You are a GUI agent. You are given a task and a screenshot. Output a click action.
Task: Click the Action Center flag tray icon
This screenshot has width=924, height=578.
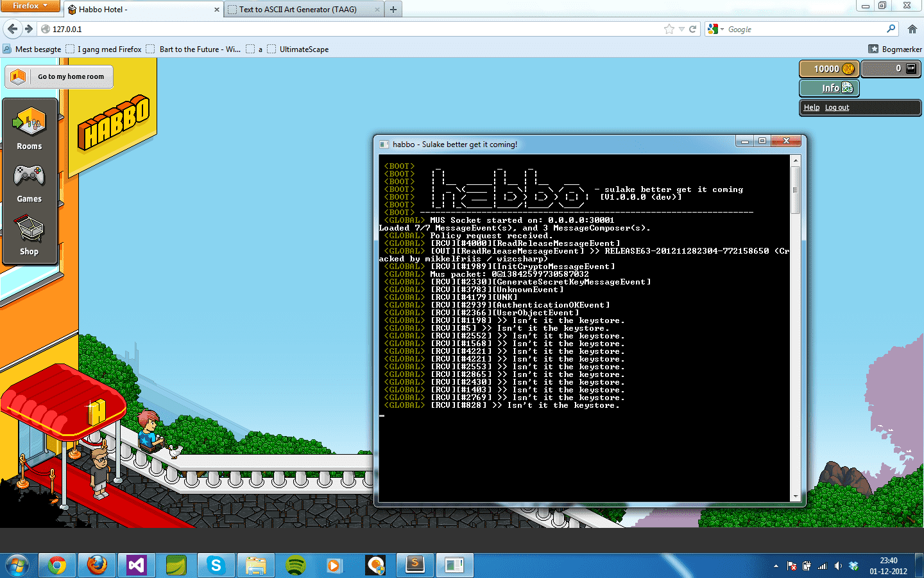coord(792,566)
